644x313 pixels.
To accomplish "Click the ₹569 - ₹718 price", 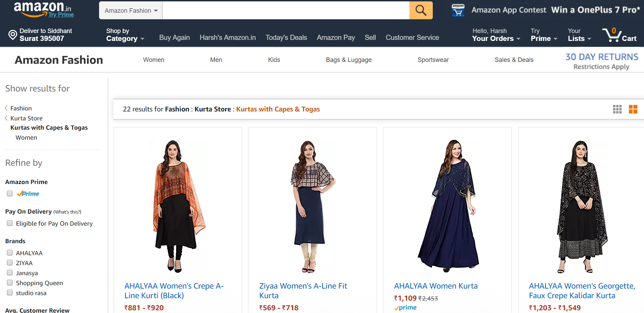I will (x=279, y=308).
